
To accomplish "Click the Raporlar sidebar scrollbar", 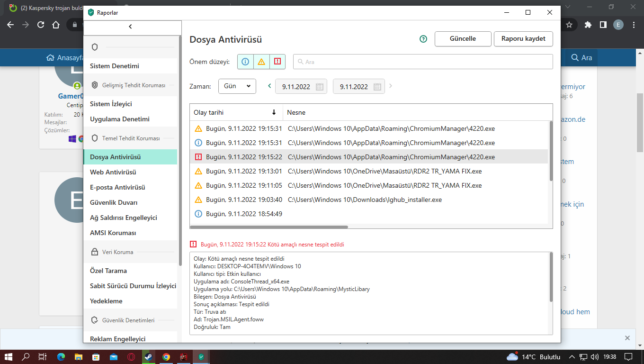I will click(x=180, y=150).
